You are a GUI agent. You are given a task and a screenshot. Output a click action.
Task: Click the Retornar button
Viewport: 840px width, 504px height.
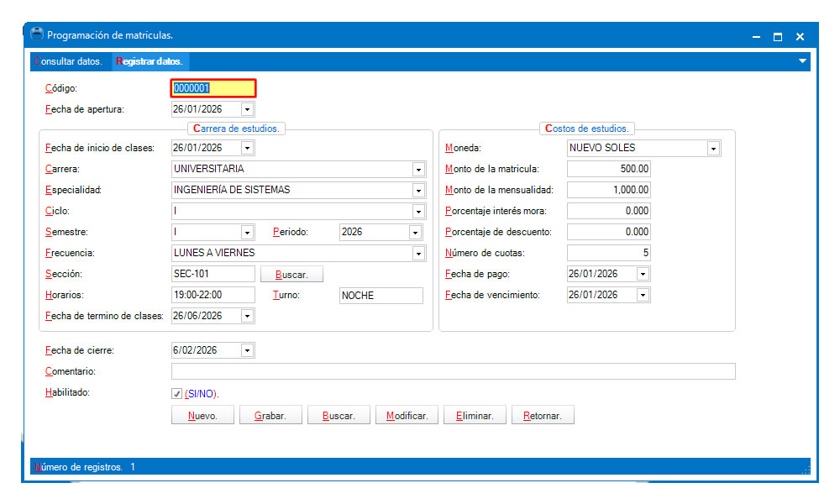pyautogui.click(x=543, y=416)
